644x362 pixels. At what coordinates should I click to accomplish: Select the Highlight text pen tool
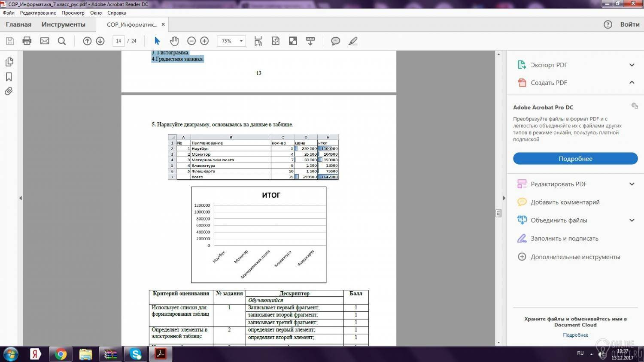click(353, 41)
